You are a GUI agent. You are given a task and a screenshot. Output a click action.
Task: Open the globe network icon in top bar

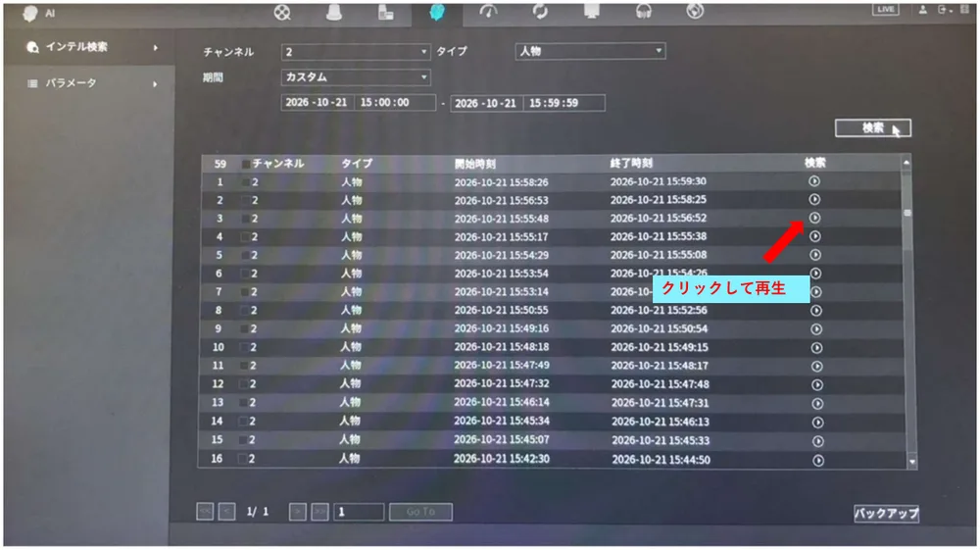[695, 12]
